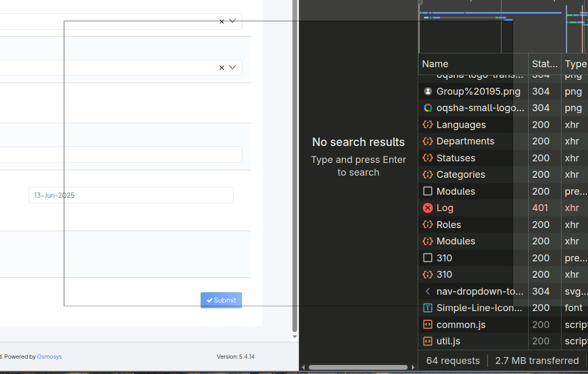Click the page scrollbar's down arrow
Screen dimensions: 588x374
click(295, 336)
